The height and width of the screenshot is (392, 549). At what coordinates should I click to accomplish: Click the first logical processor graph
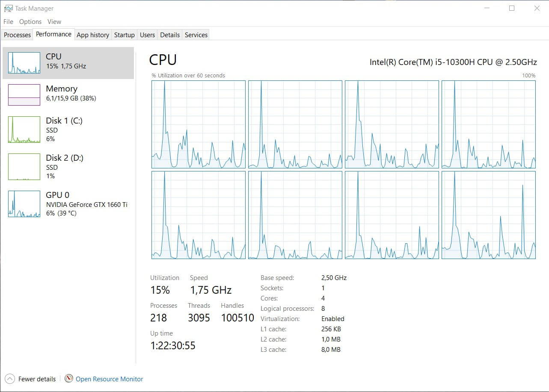click(199, 124)
